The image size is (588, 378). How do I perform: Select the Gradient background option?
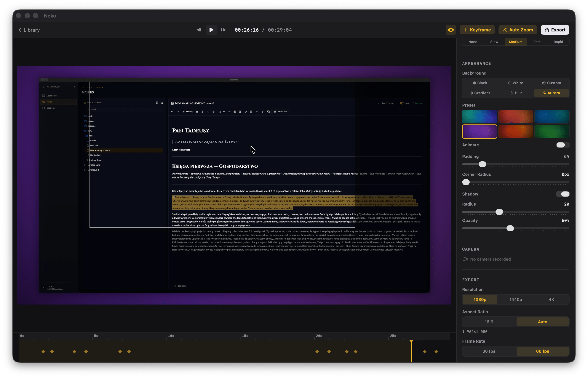[480, 93]
